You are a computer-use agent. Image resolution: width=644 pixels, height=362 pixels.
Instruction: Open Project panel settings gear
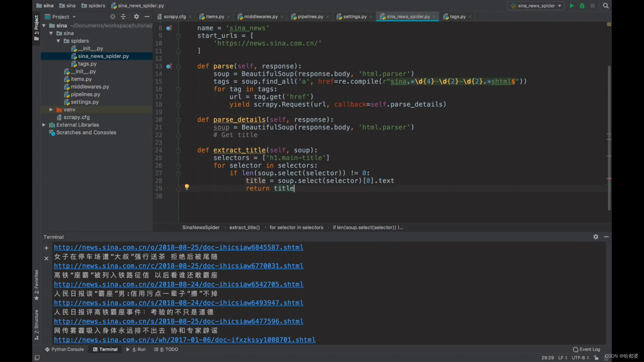(x=136, y=16)
